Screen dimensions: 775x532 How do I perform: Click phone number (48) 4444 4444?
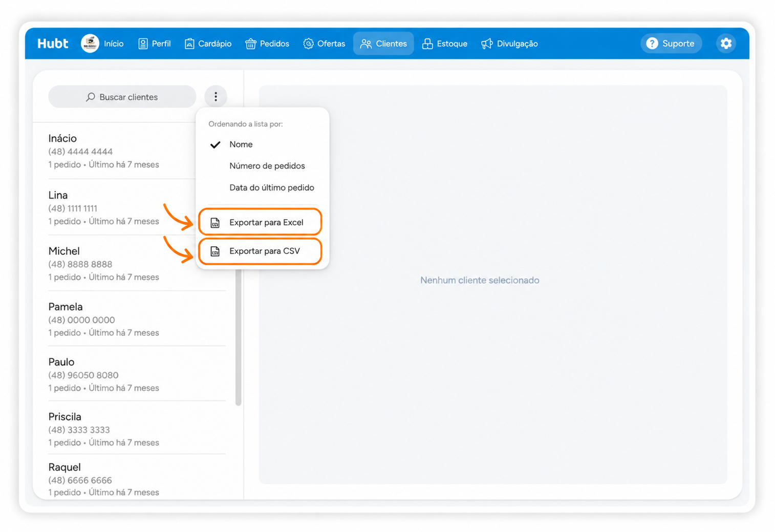80,152
